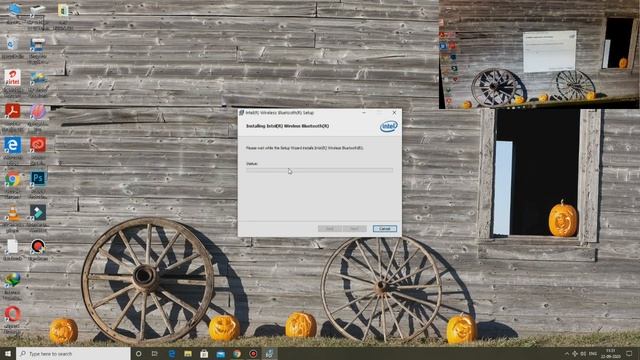The image size is (640, 360).
Task: Open the taskbar clock and date
Action: pos(611,353)
